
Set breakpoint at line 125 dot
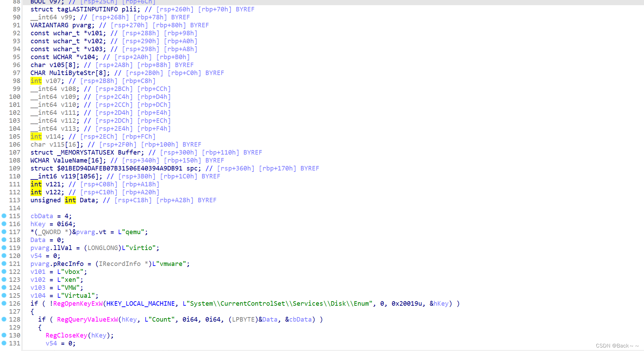[x=4, y=295]
